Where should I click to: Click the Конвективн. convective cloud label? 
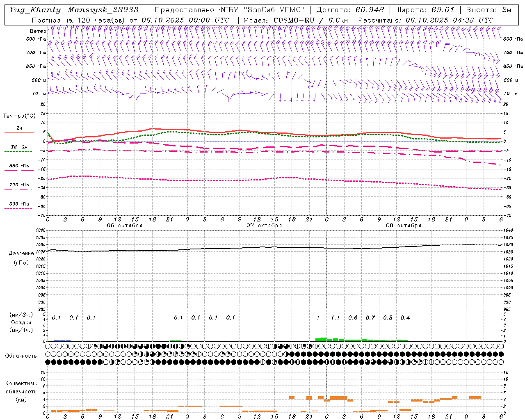point(21,383)
